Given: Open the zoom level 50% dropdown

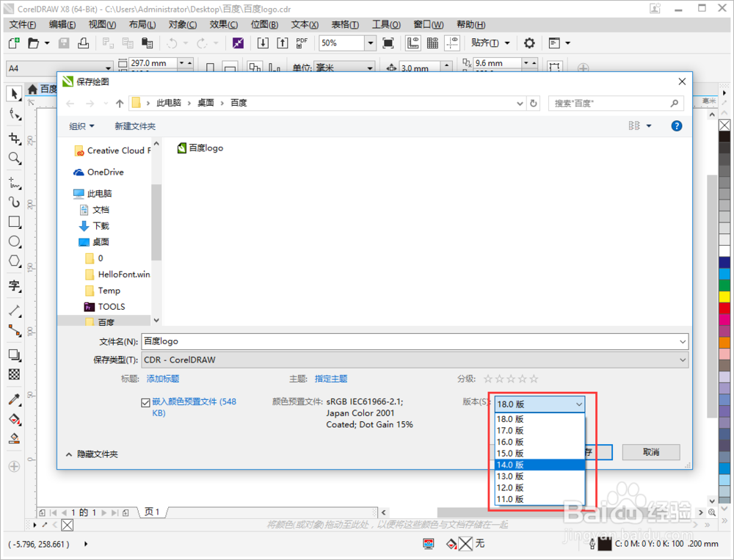Looking at the screenshot, I should [x=371, y=43].
